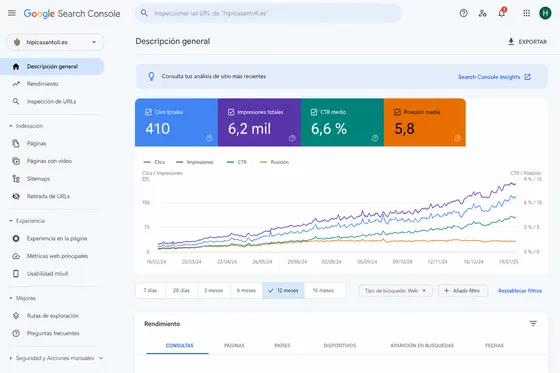Click the Rutas de exploración layers icon
Viewport: 560px width, 373px height.
[16, 316]
